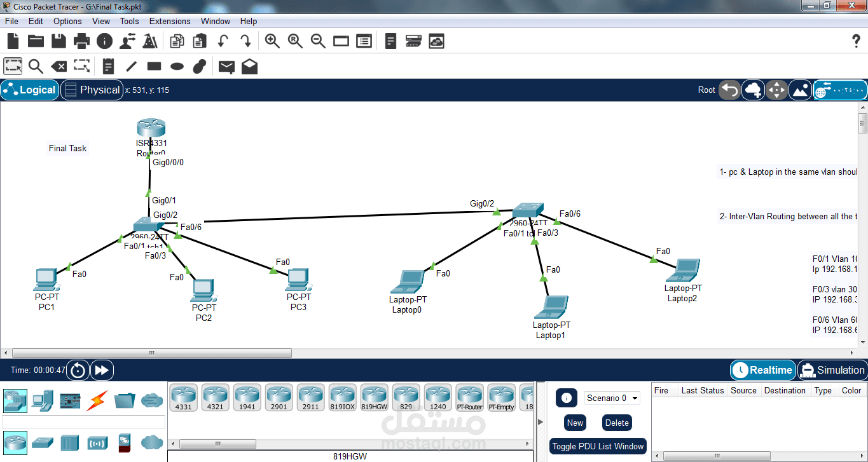Select the Add Simple PDU envelope
Screen dimensions: 868x462
point(226,66)
